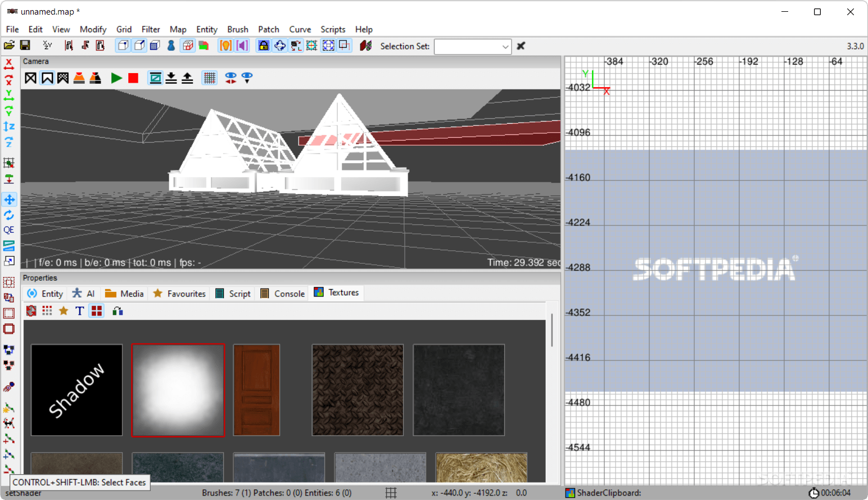Screen dimensions: 868x500
Task: Toggle the orange lightbulb icon in toolbar
Action: click(225, 46)
